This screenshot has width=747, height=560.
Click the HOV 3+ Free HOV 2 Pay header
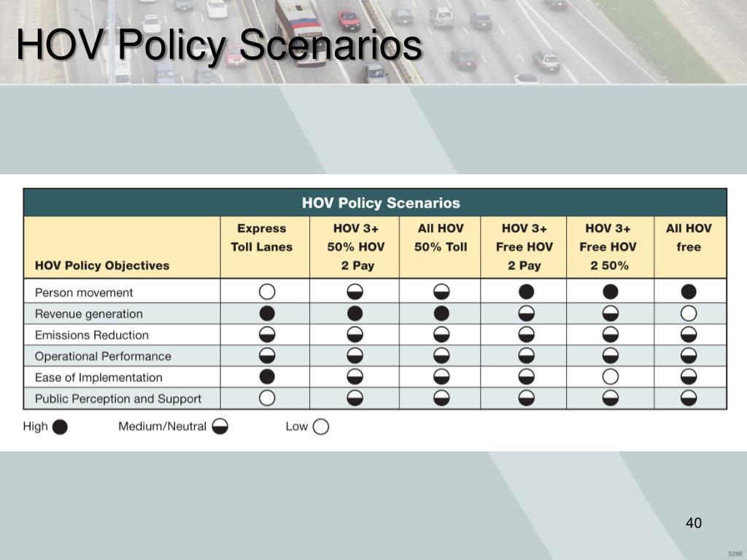pyautogui.click(x=524, y=246)
